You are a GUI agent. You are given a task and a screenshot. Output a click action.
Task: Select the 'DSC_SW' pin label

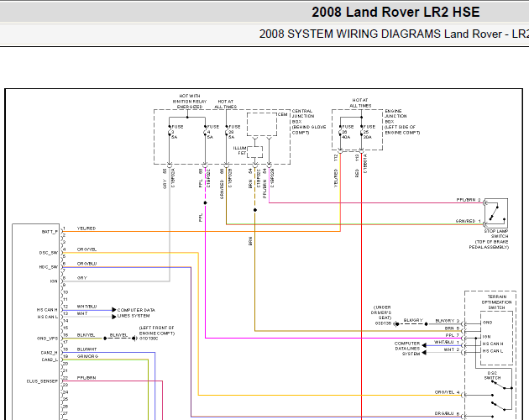pos(49,253)
